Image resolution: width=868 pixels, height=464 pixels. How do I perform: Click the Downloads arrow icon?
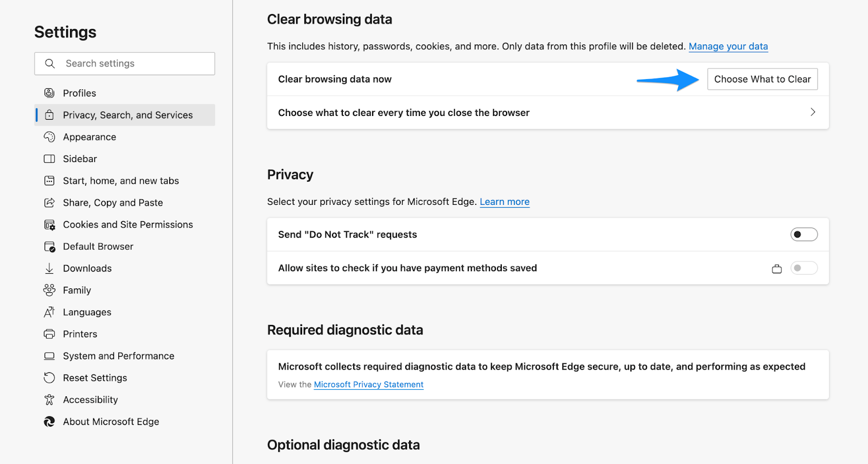(x=49, y=268)
